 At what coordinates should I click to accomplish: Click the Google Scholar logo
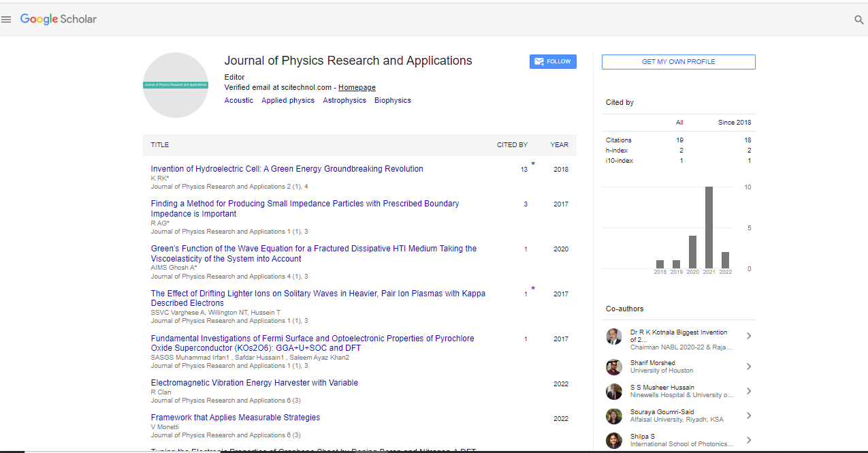tap(59, 19)
